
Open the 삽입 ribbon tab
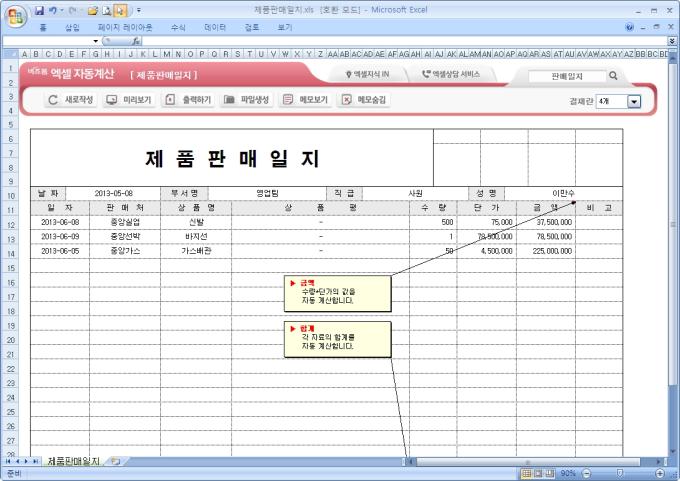(72, 27)
